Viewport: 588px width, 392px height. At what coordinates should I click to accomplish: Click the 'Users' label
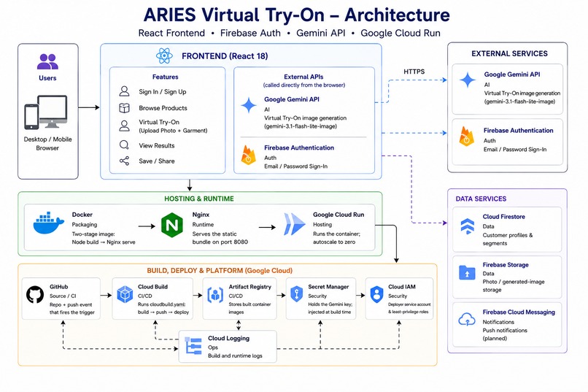47,78
